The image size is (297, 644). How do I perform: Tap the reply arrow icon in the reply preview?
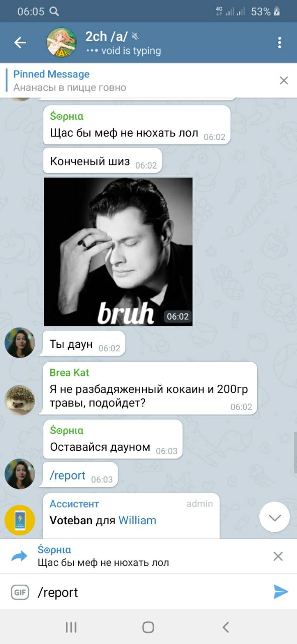coord(19,556)
